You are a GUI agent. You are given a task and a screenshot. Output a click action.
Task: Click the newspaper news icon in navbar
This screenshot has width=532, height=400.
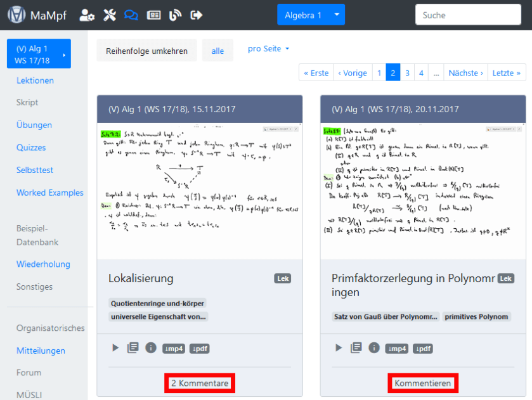(153, 15)
